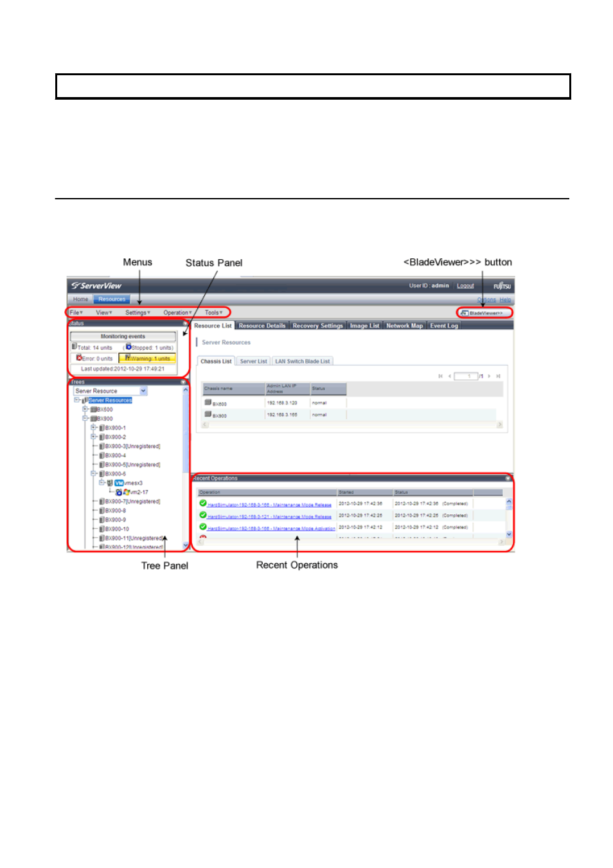Click the Monitoring events button

[x=123, y=336]
